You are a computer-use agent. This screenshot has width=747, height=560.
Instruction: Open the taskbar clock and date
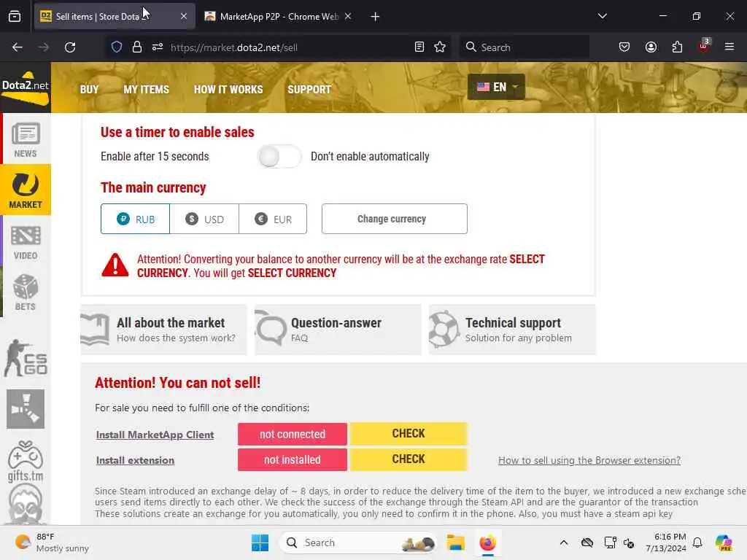pos(666,542)
